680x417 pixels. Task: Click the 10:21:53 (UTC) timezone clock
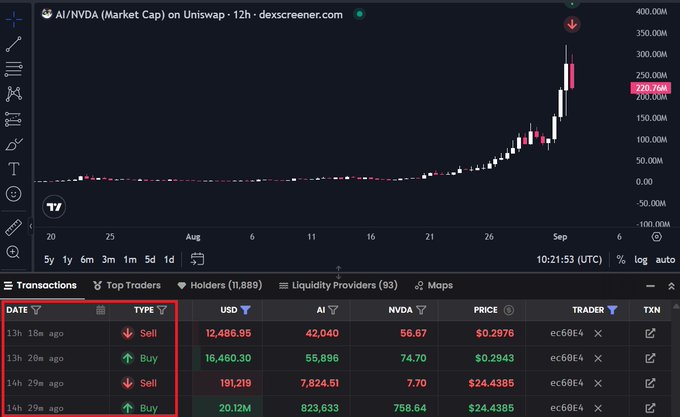tap(569, 260)
